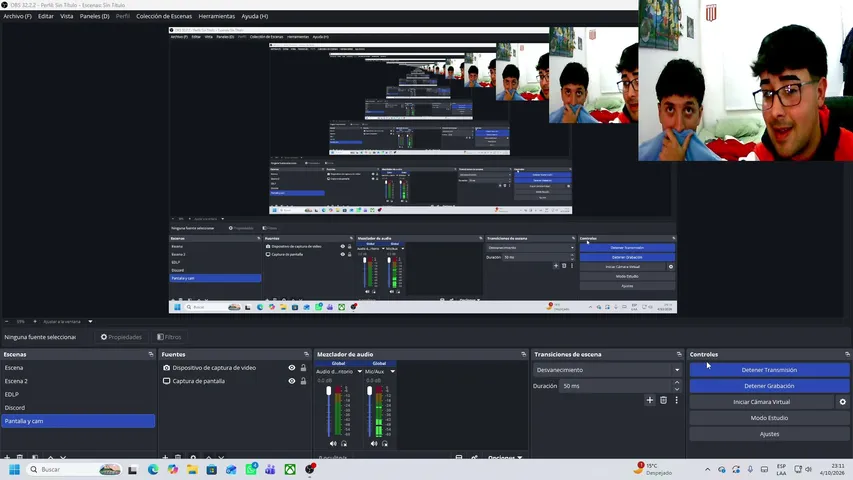Open virtual camera settings gear
The width and height of the screenshot is (853, 480).
tap(843, 402)
